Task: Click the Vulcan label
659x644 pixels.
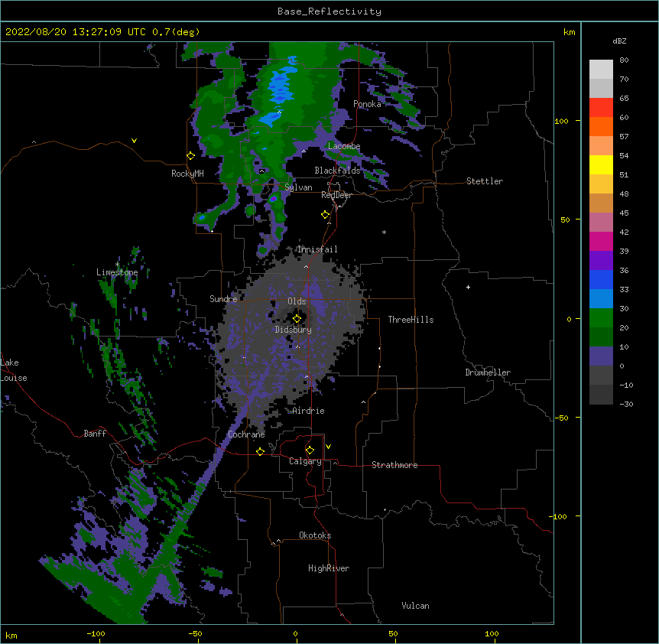Action: coord(415,606)
